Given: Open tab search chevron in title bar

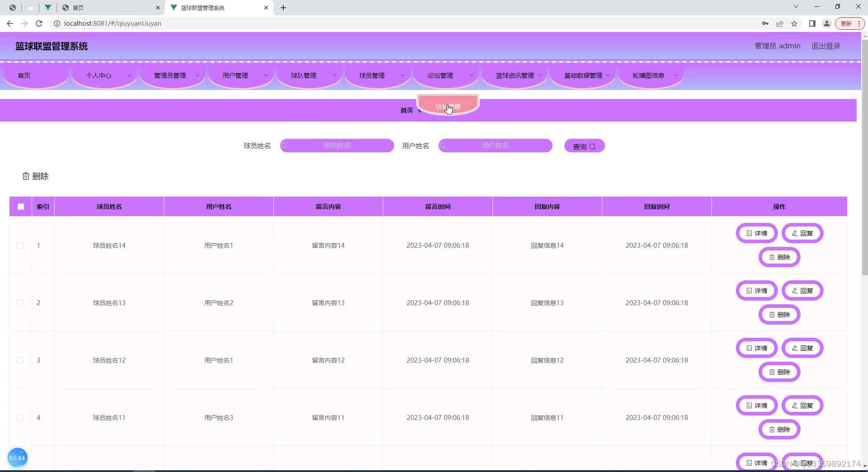Looking at the screenshot, I should point(796,7).
